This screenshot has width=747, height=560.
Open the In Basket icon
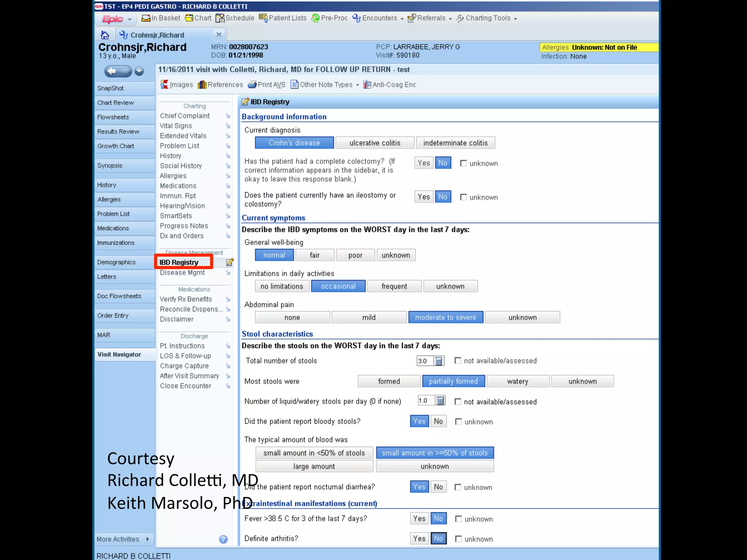point(146,18)
